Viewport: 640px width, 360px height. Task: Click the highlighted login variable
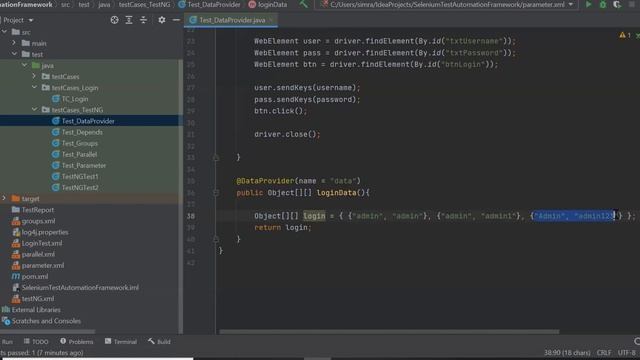[x=314, y=216]
